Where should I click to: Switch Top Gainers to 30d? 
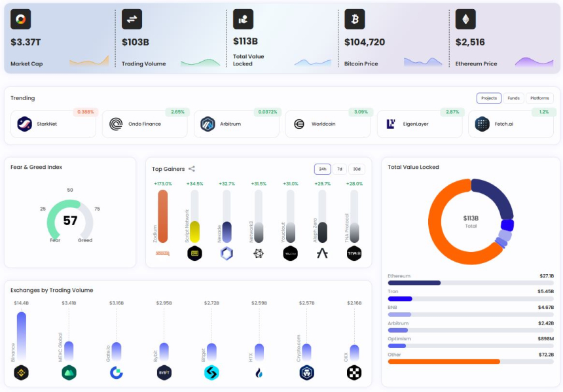(357, 169)
